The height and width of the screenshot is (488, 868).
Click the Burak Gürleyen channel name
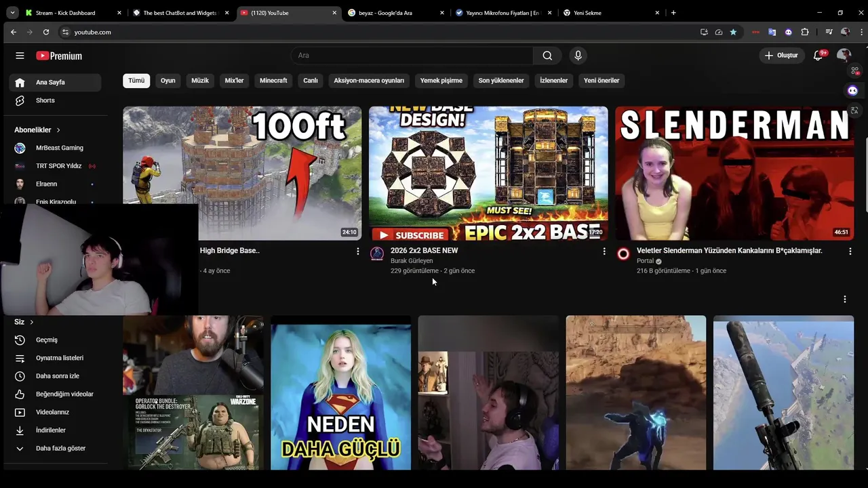(412, 261)
